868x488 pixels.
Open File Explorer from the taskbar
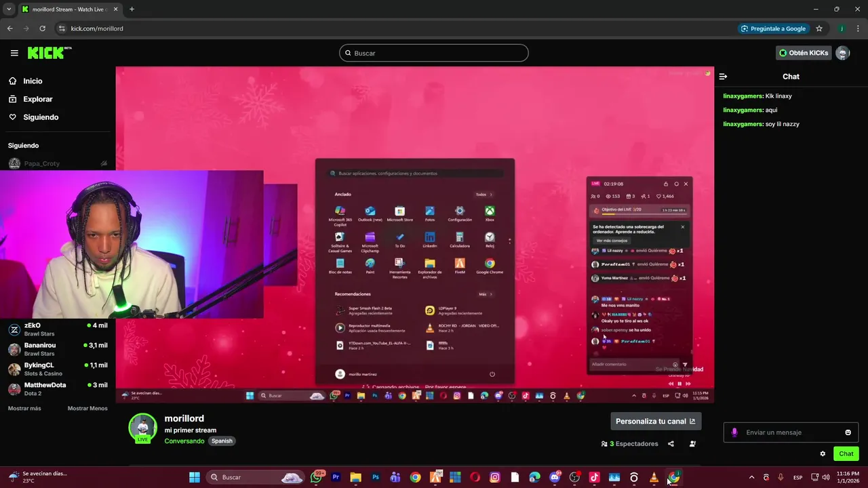click(x=355, y=477)
